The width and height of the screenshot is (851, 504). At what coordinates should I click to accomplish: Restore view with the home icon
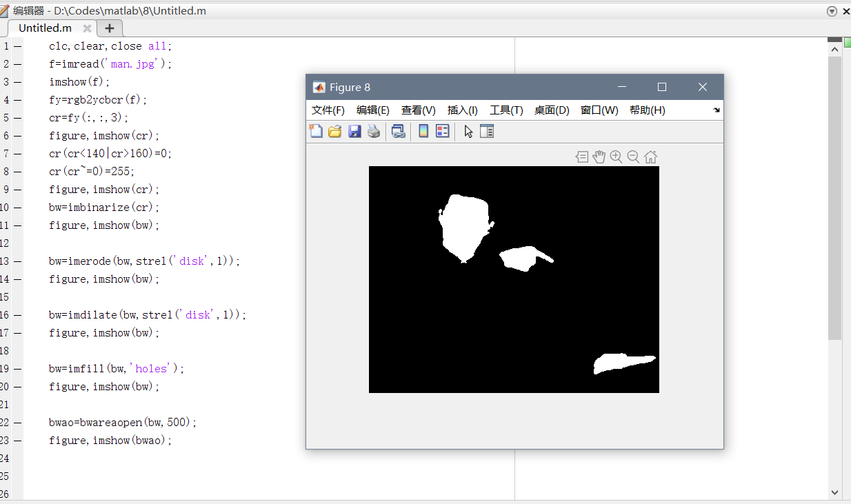650,157
